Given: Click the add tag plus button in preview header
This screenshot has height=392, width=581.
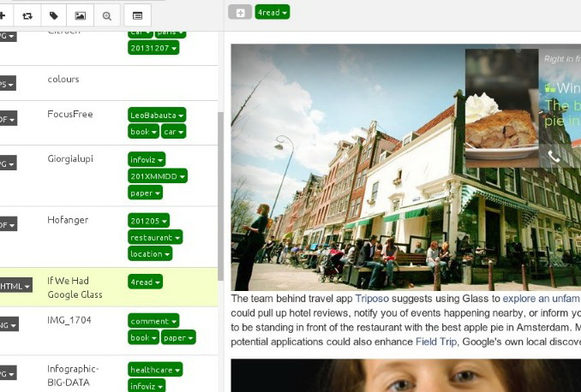Looking at the screenshot, I should pyautogui.click(x=240, y=13).
